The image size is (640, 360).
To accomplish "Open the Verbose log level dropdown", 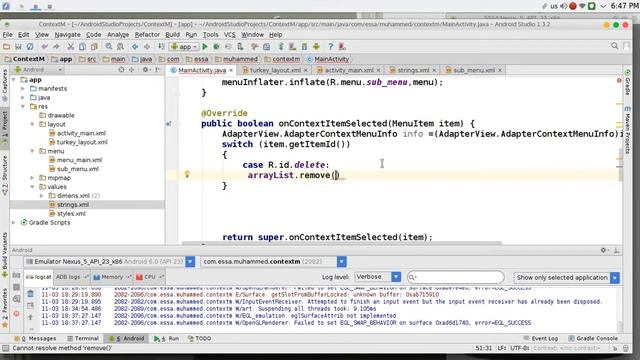I will [x=378, y=277].
